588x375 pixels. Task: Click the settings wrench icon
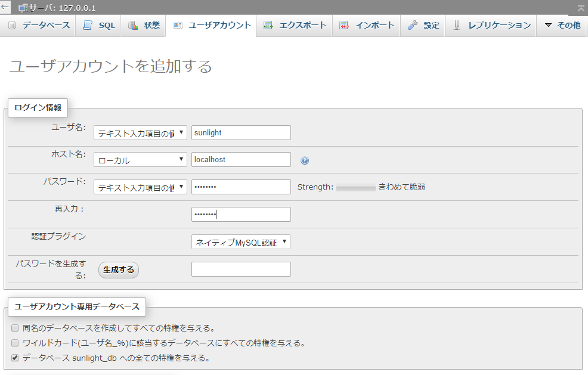pyautogui.click(x=413, y=26)
